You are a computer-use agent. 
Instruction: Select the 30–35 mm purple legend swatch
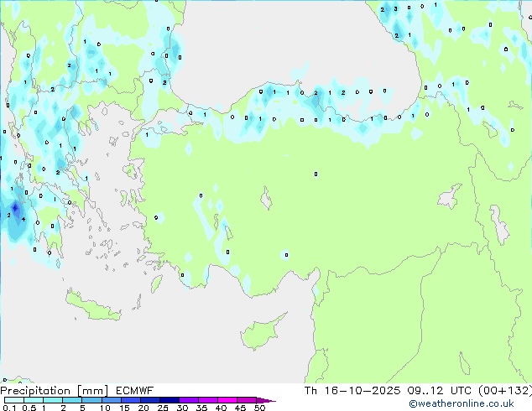[189, 400]
